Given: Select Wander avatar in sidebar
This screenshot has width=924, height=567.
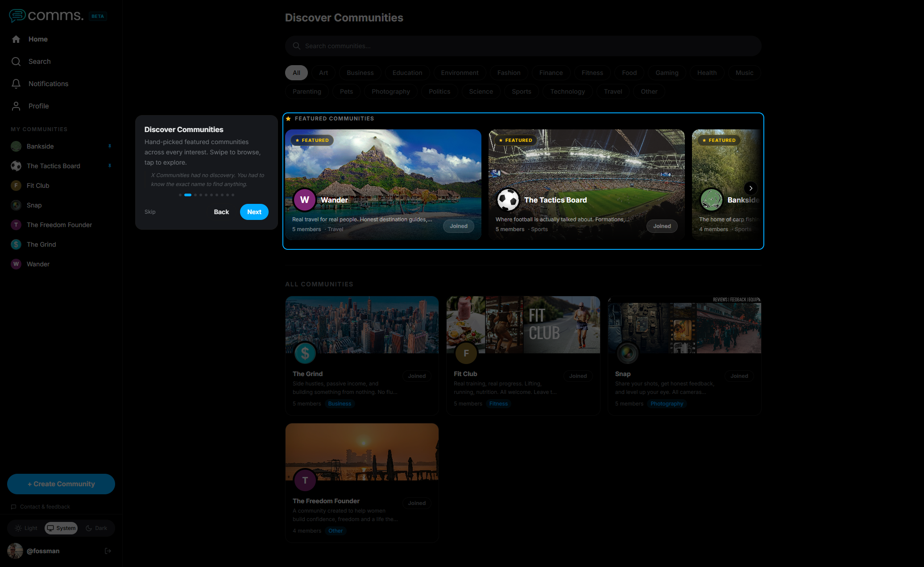Looking at the screenshot, I should [x=16, y=264].
